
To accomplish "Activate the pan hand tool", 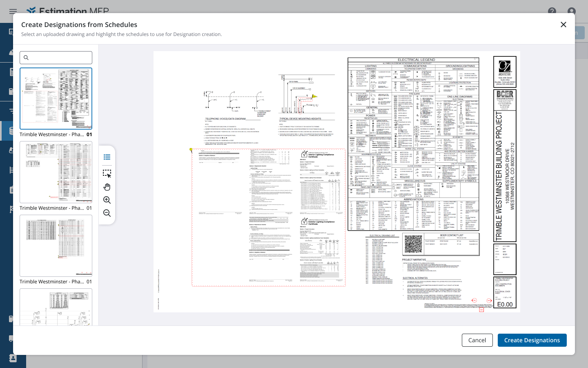I will (x=107, y=187).
